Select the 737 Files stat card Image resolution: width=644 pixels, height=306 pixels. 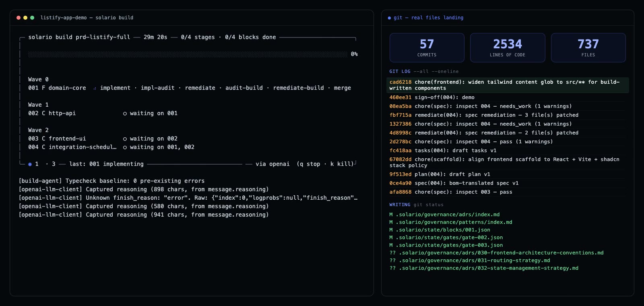(x=588, y=48)
